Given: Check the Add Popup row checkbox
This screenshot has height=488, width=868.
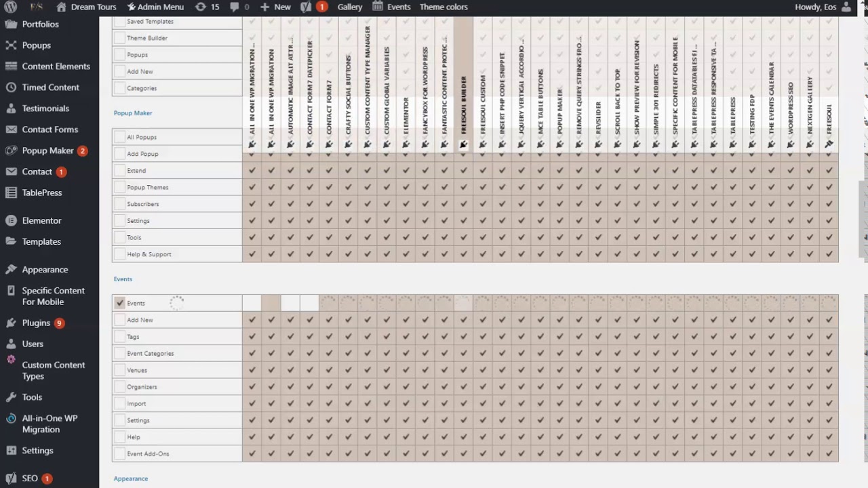Looking at the screenshot, I should point(120,154).
